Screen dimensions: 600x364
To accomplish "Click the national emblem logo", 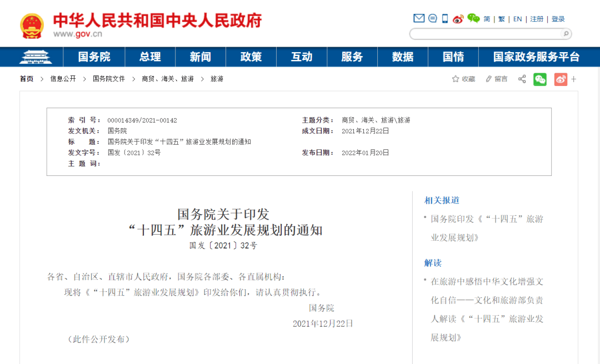I will pyautogui.click(x=32, y=26).
